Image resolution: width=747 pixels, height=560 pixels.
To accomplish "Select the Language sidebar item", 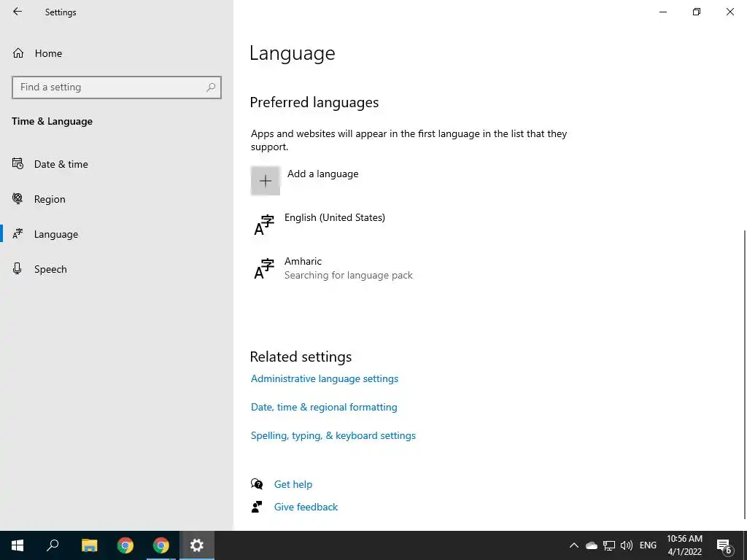I will (55, 234).
